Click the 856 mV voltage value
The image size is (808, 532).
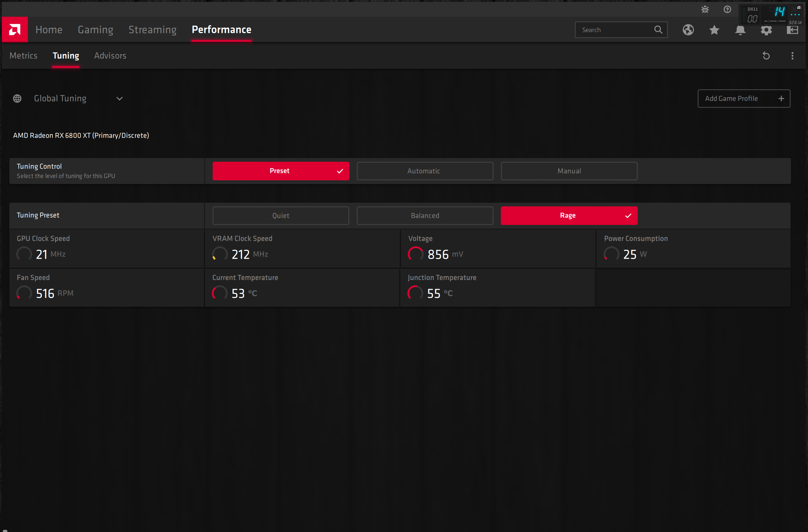[x=445, y=254]
